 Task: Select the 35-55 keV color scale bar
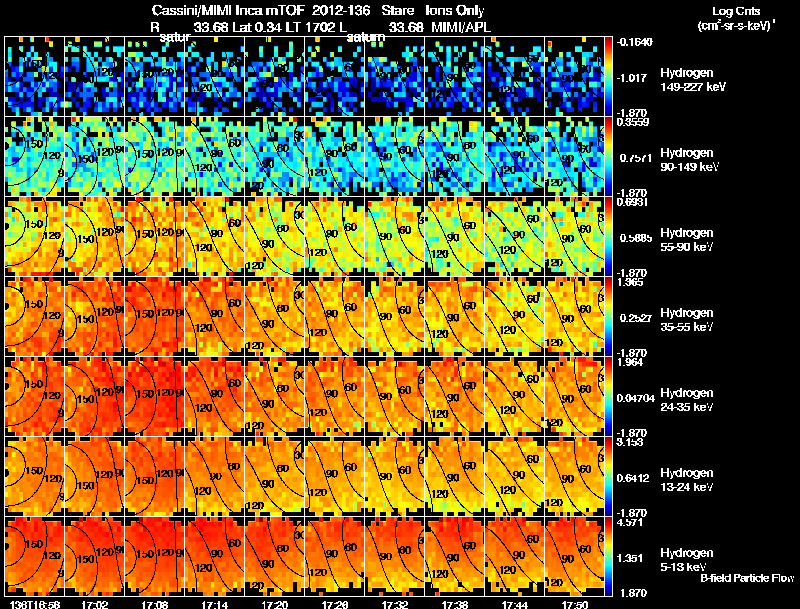tap(608, 317)
